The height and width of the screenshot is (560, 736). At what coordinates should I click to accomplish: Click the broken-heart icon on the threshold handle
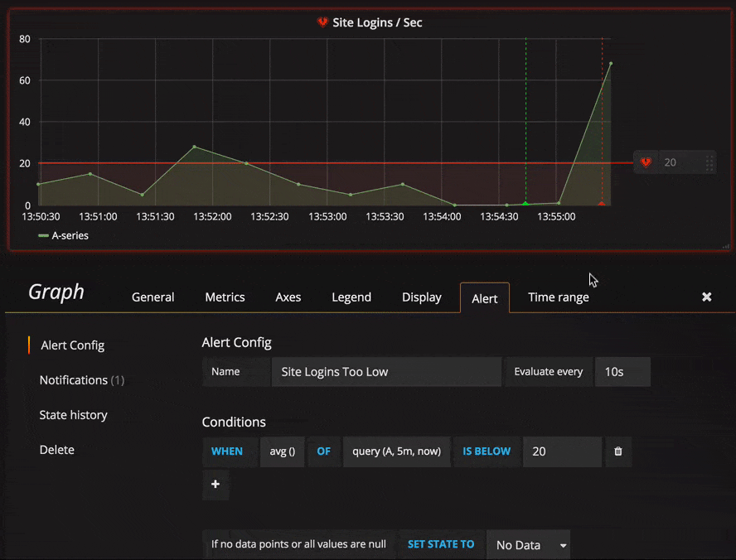(646, 162)
